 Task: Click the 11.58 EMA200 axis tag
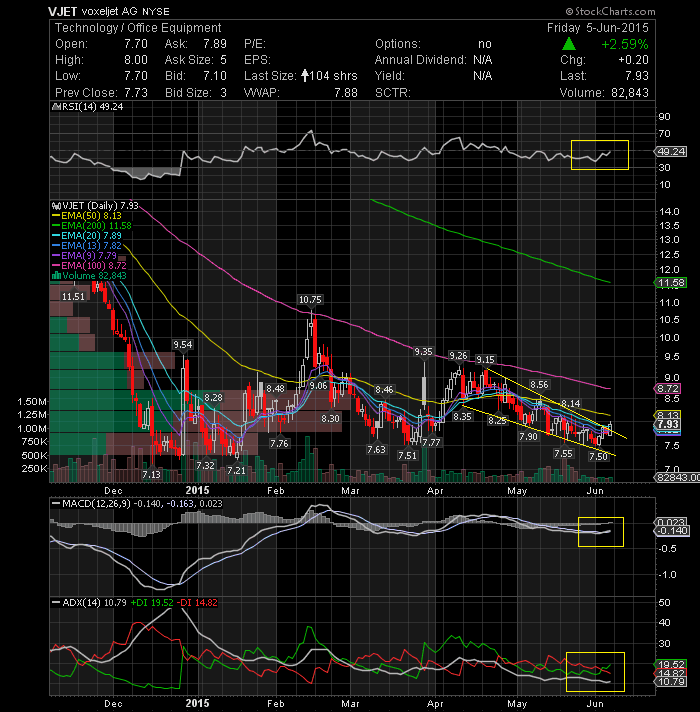(670, 283)
